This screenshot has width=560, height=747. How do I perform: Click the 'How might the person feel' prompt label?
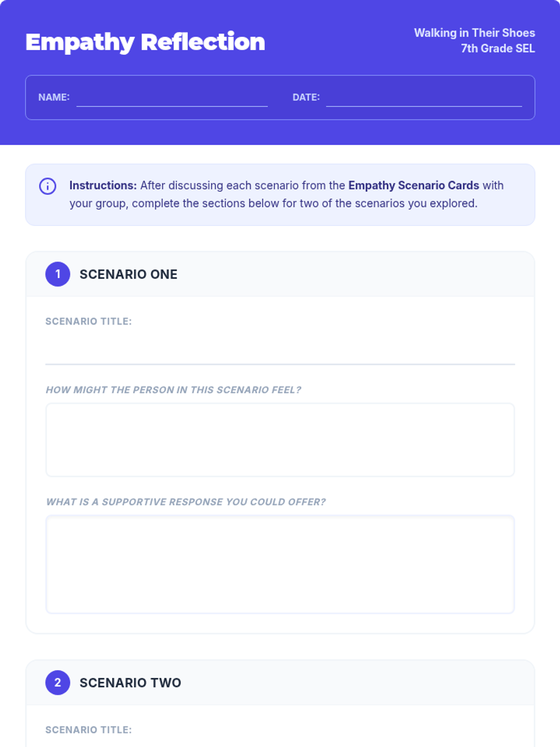tap(173, 390)
